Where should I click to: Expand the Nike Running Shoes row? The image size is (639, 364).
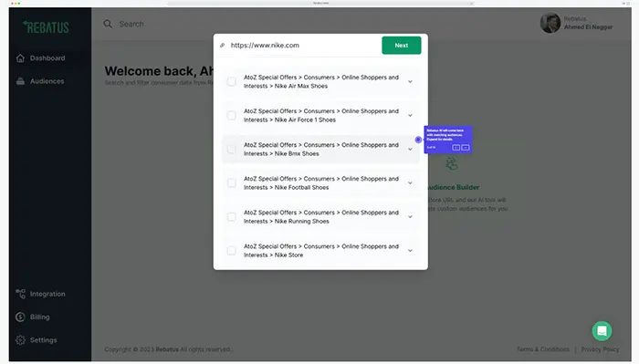coord(410,216)
